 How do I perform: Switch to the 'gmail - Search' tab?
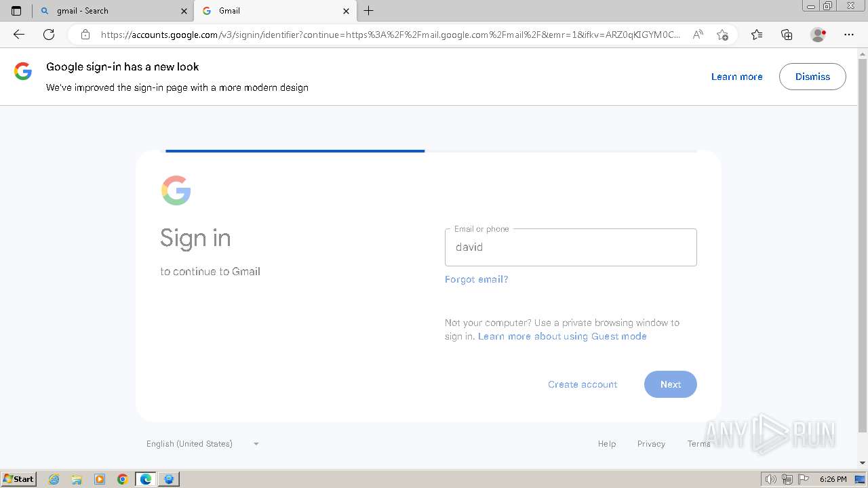pyautogui.click(x=113, y=11)
